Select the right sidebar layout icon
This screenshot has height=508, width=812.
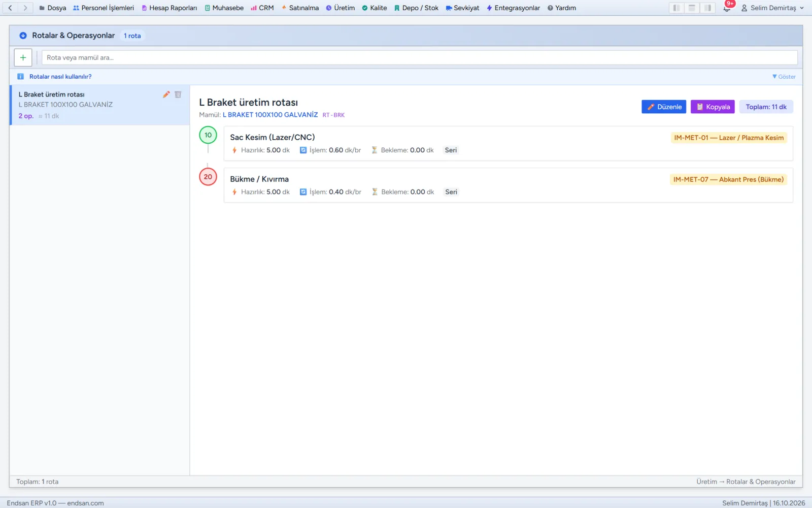(x=707, y=8)
